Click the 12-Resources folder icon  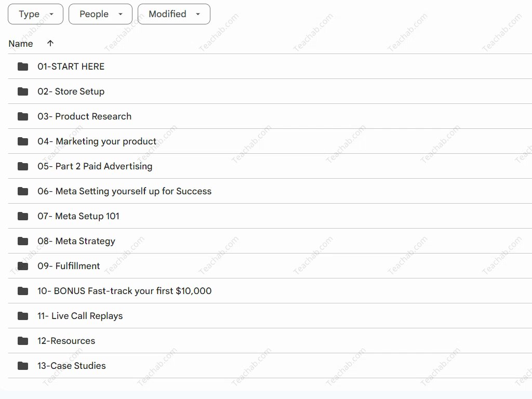[x=23, y=341]
